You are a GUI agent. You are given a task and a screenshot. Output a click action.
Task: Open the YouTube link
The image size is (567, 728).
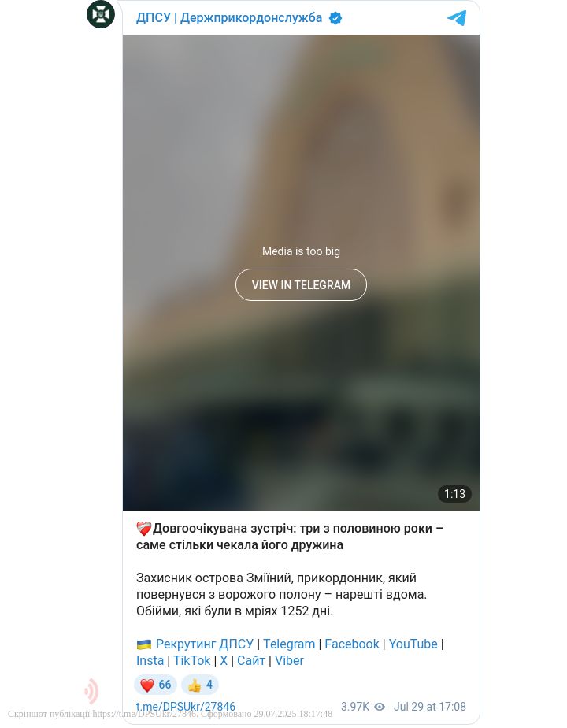click(x=413, y=644)
